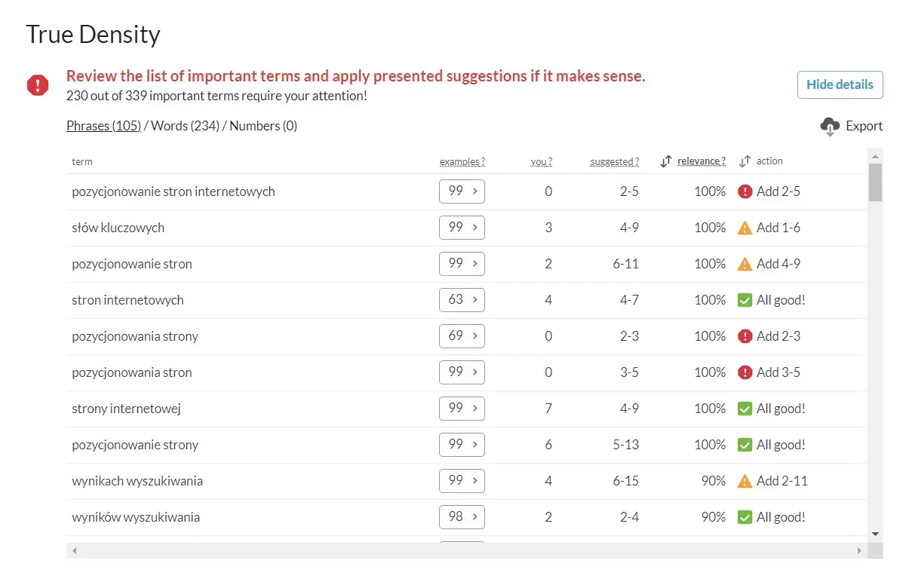Click the relevance column sort arrows icon
909x588 pixels.
[x=666, y=161]
